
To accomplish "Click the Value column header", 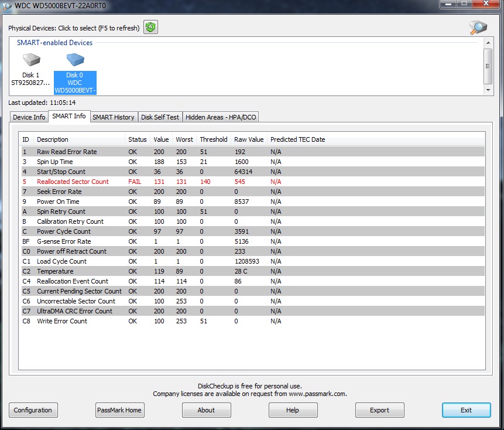I will tap(161, 139).
